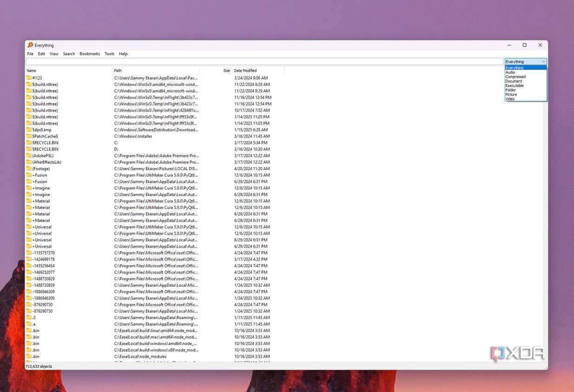
Task: Select the (AfterEffectsLib) folder
Action: tap(47, 162)
